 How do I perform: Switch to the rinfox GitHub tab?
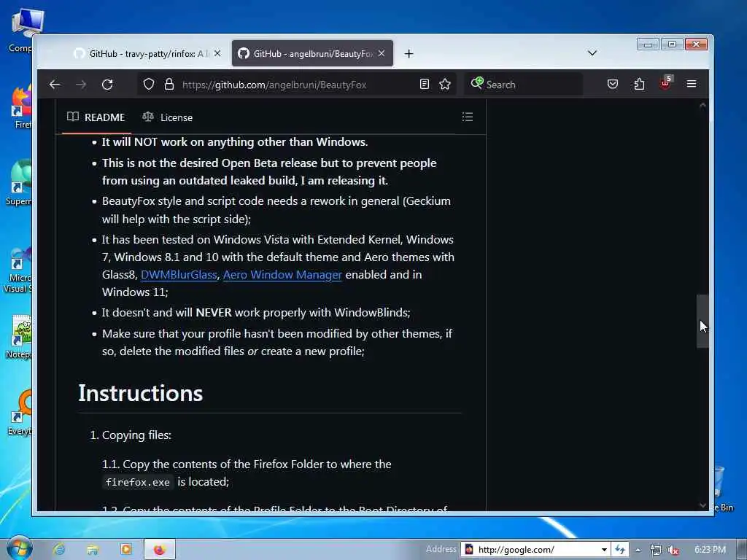coord(149,53)
